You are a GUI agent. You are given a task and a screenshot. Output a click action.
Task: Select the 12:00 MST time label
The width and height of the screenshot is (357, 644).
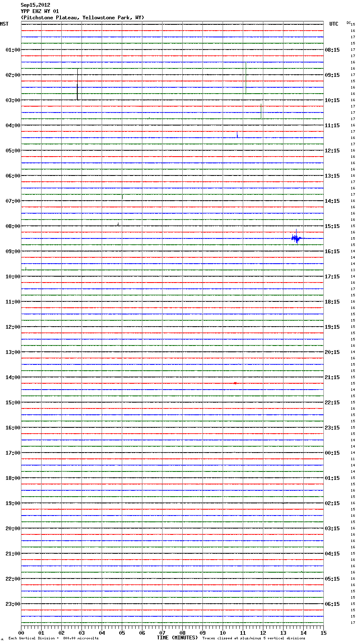(13, 327)
